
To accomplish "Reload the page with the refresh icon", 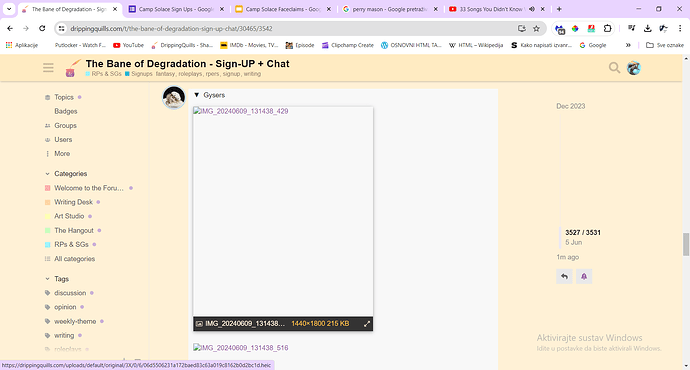I will 42,29.
